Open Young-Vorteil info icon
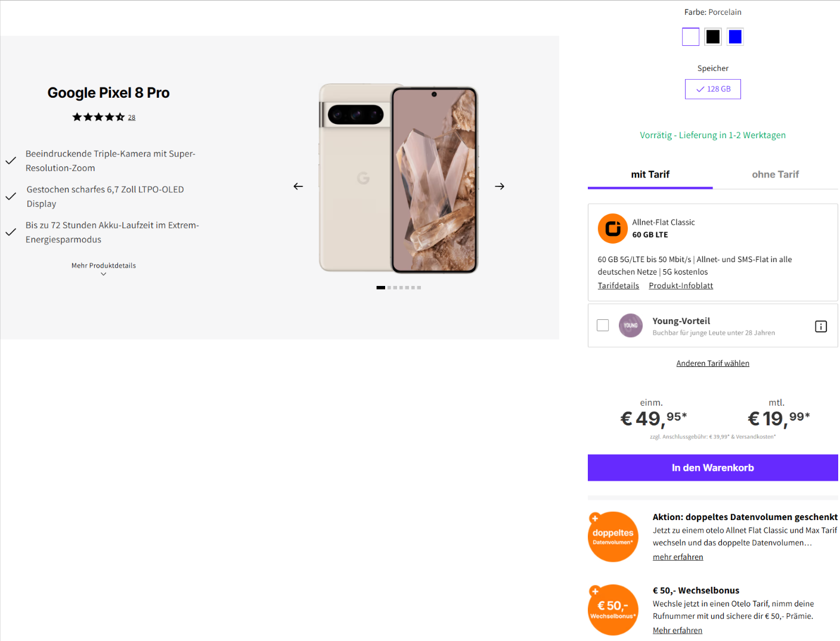 [821, 326]
